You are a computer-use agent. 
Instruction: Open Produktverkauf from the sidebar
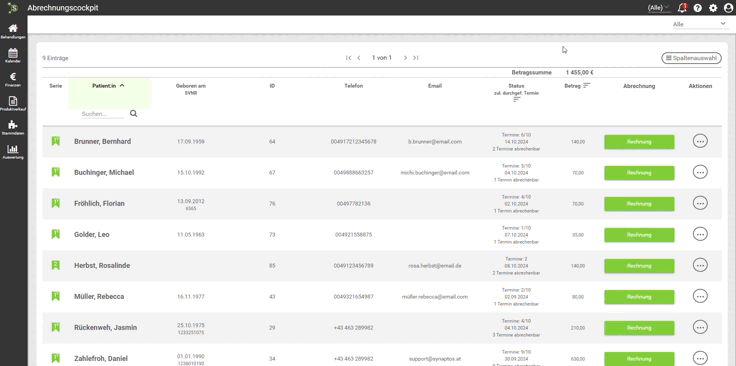click(13, 104)
